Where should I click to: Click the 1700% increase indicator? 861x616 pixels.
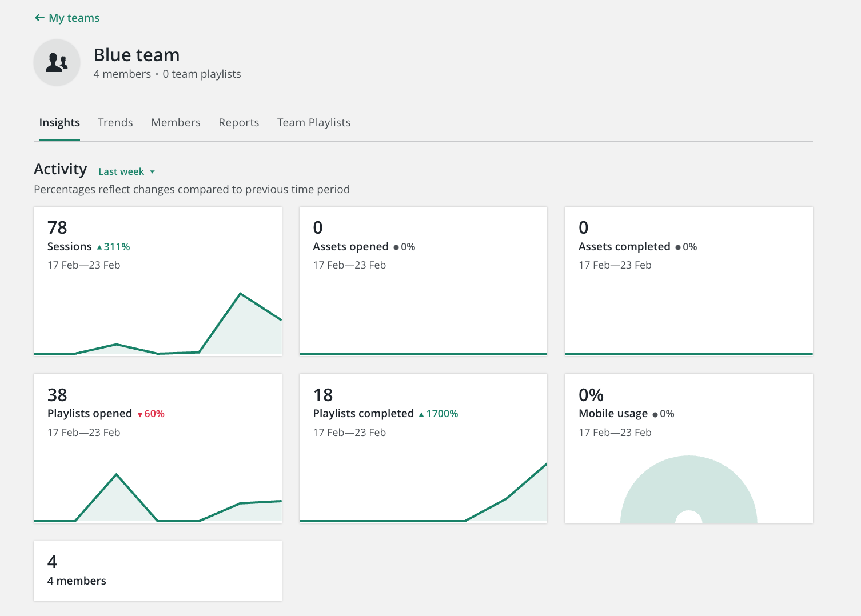click(439, 414)
